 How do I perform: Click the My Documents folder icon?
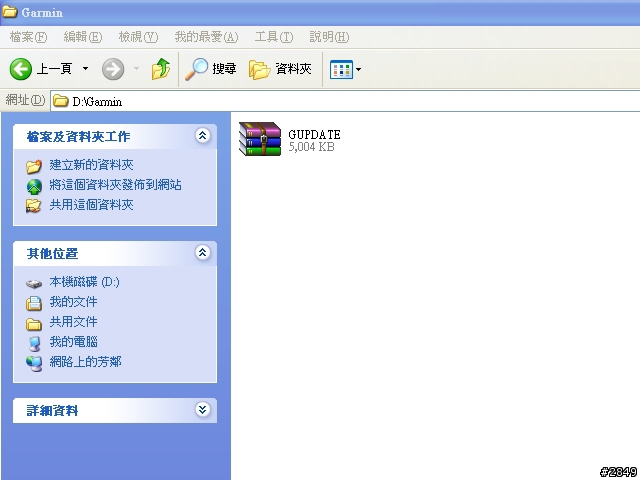[34, 303]
